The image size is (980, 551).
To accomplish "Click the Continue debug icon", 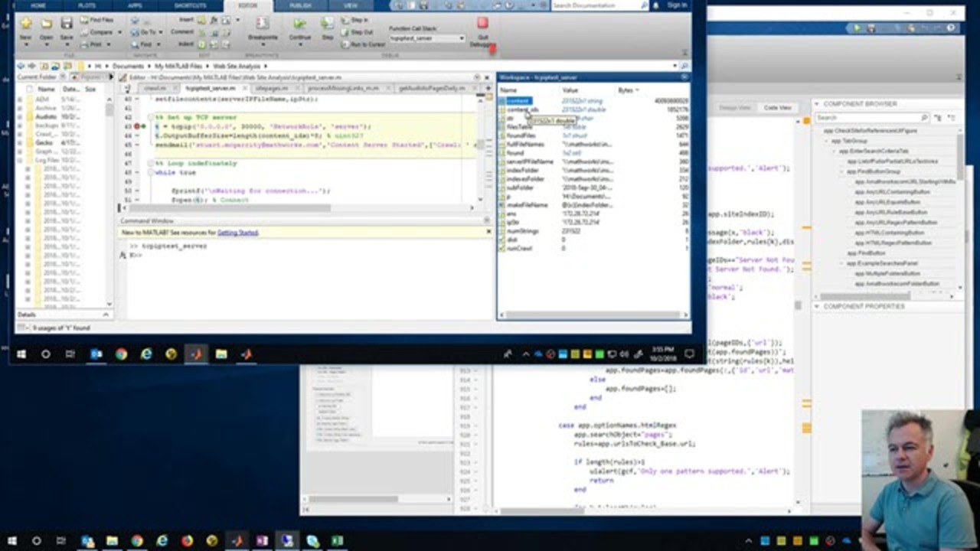I will 299,25.
